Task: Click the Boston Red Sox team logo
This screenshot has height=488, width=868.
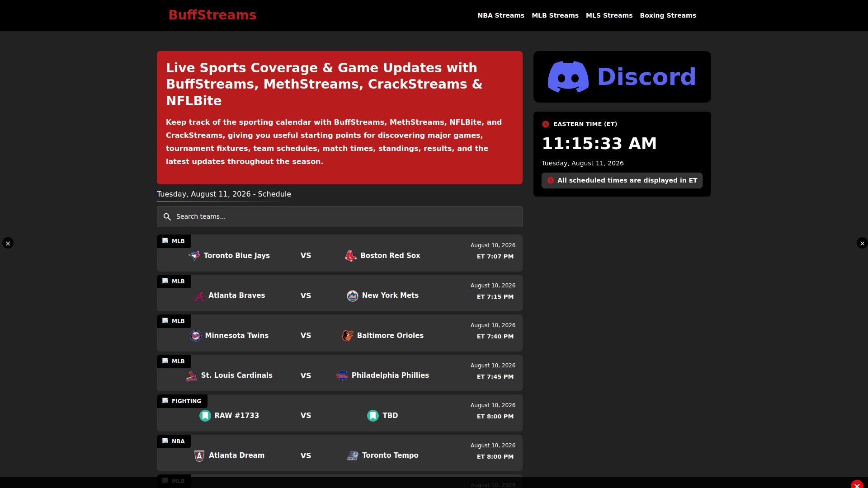Action: tap(351, 256)
